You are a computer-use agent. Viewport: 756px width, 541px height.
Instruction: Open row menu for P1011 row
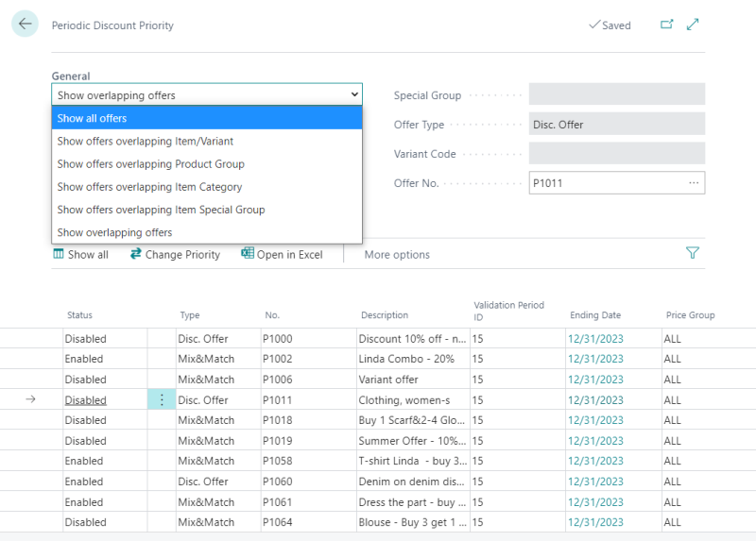pos(162,399)
